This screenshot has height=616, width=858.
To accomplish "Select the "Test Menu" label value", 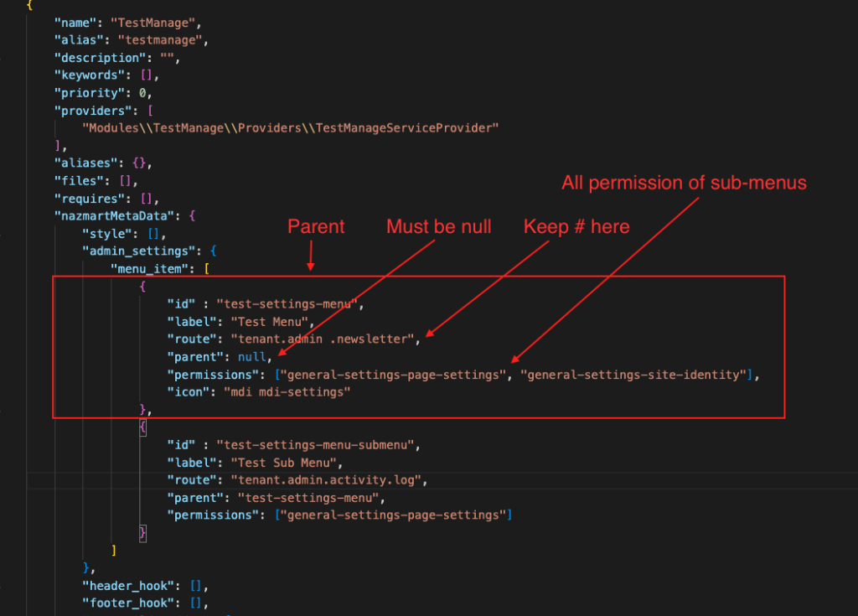I will point(269,322).
